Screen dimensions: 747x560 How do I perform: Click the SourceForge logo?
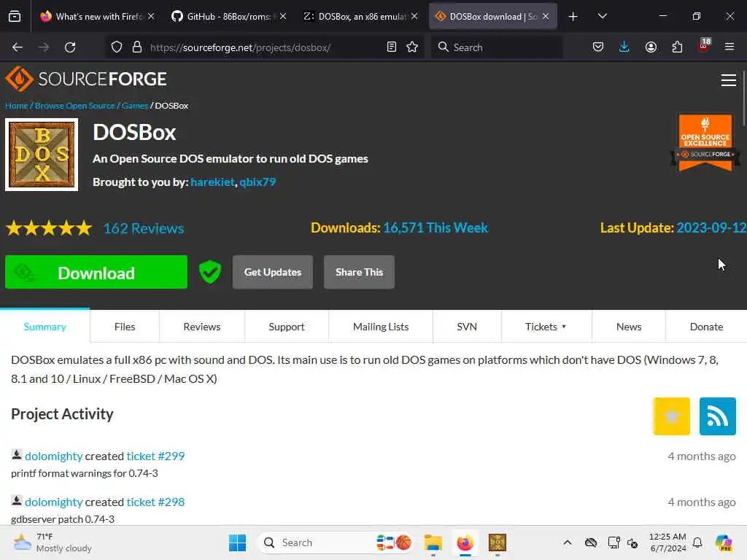pos(86,79)
